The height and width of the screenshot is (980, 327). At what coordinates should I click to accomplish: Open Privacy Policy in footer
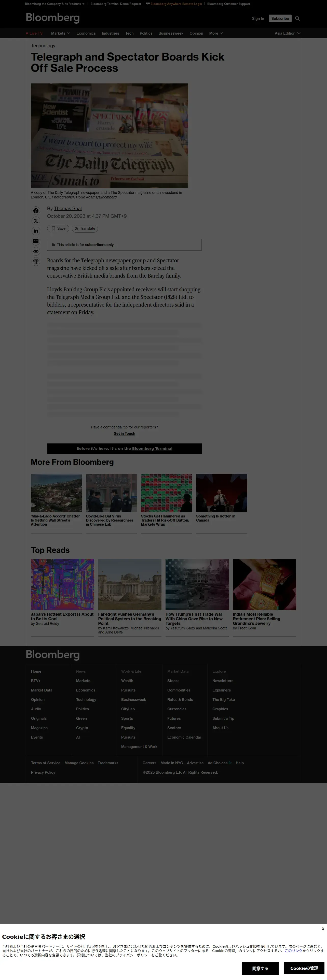click(x=43, y=772)
